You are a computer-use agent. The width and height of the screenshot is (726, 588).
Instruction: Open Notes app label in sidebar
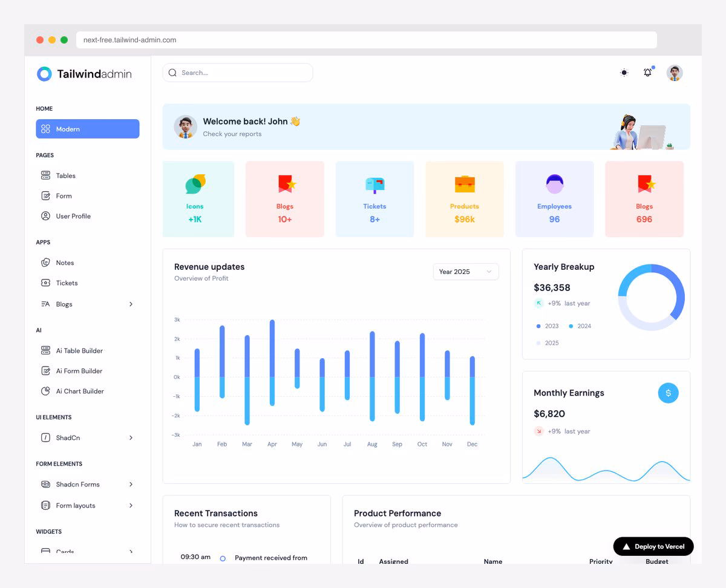(65, 263)
